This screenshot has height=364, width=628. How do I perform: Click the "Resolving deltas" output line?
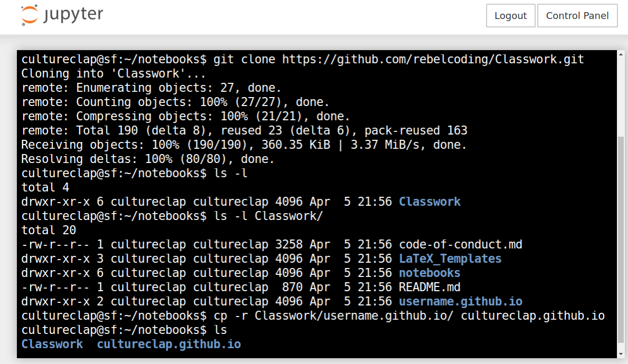click(x=148, y=159)
